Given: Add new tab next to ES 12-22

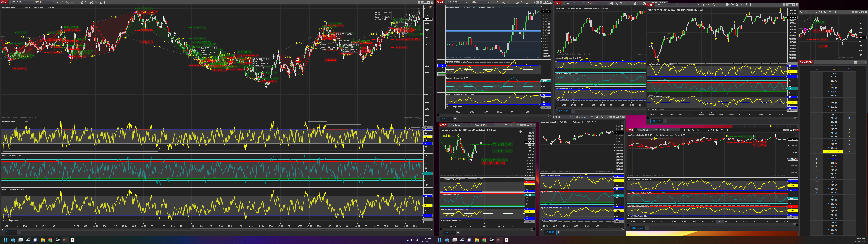Looking at the screenshot, I should [x=19, y=232].
